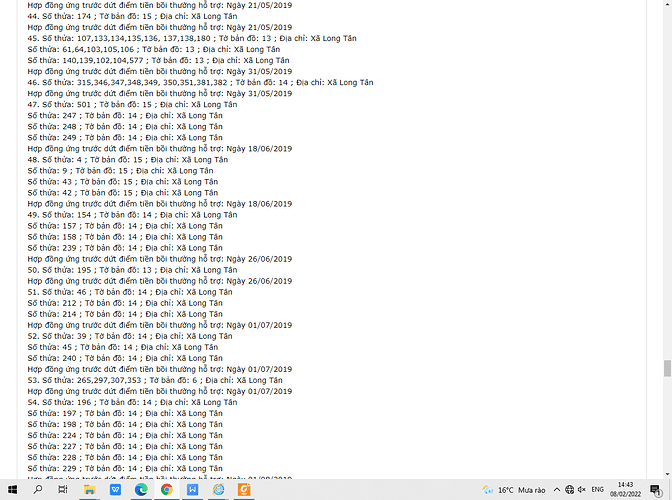Open the blue W app beside Chrome
Viewport: 672px width, 500px height.
coord(192,489)
